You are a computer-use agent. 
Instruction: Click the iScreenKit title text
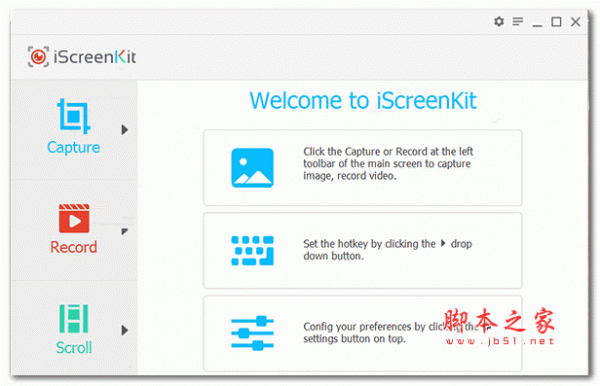95,57
